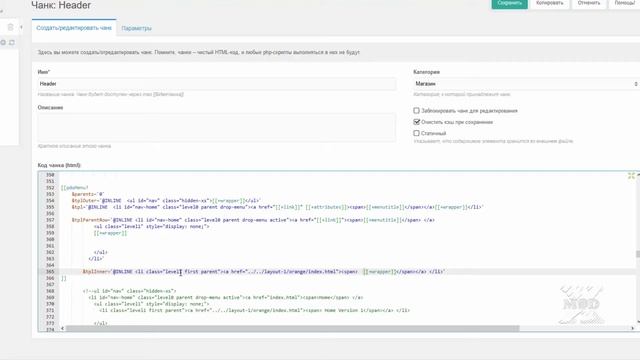The image size is (640, 360).
Task: Click the vertical scrollbar down arrow
Action: 638,322
